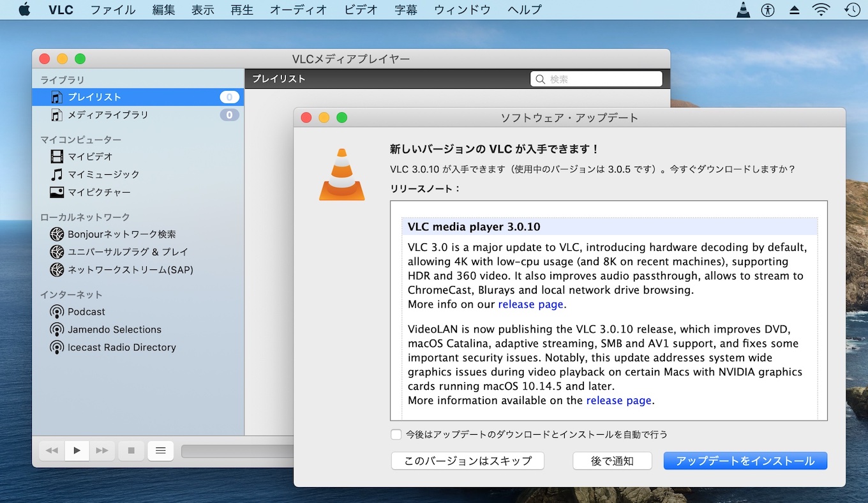
Task: Click the eject icon in menu bar
Action: (794, 10)
